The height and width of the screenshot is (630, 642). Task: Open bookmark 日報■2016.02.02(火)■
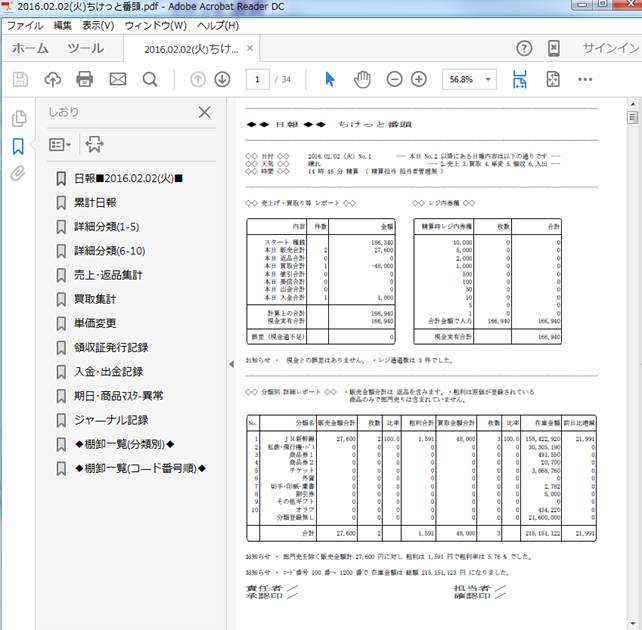click(129, 178)
